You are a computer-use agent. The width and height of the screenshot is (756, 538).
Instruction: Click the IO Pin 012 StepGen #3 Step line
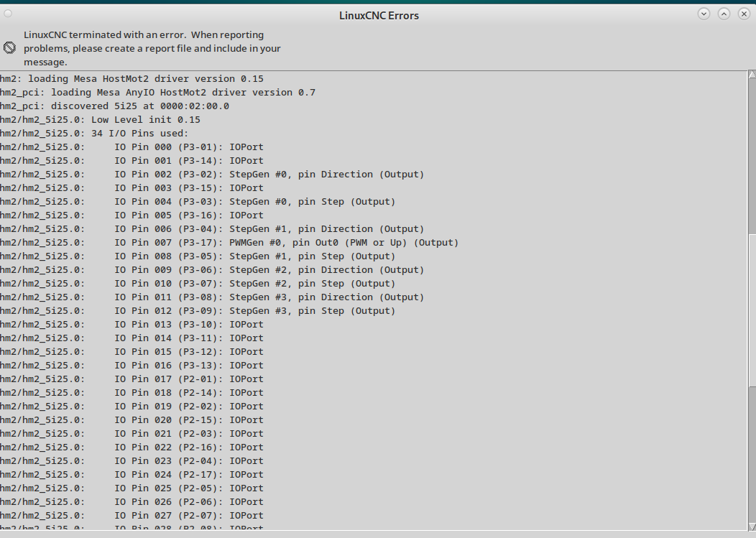[x=198, y=311]
